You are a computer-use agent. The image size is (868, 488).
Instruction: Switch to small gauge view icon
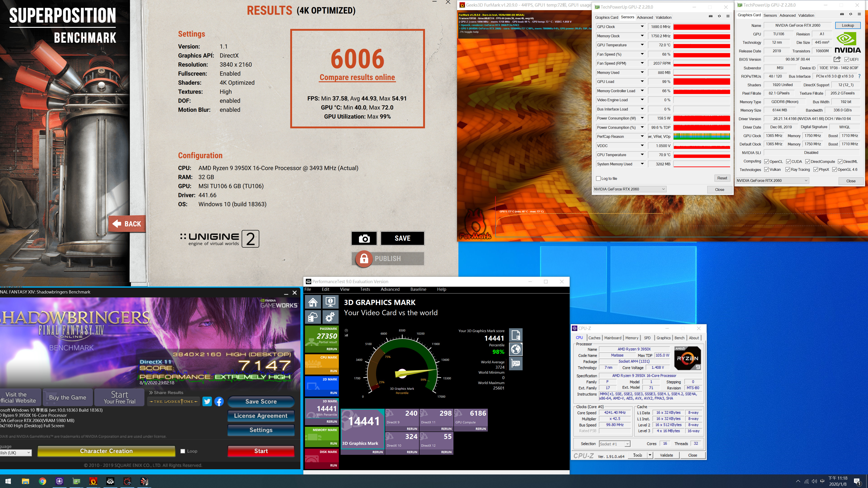(x=346, y=330)
